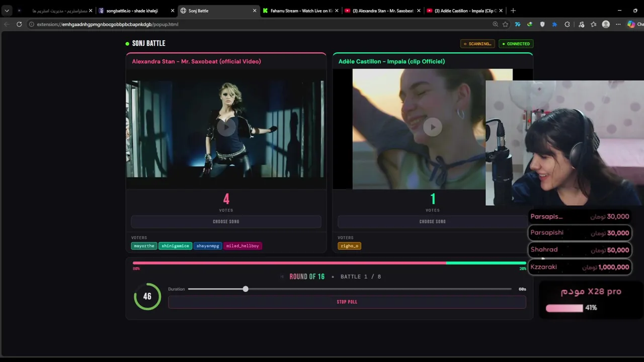Viewport: 644px width, 362px height.
Task: Click Kzzaraki's 1,000,000 donation entry
Action: (x=580, y=267)
